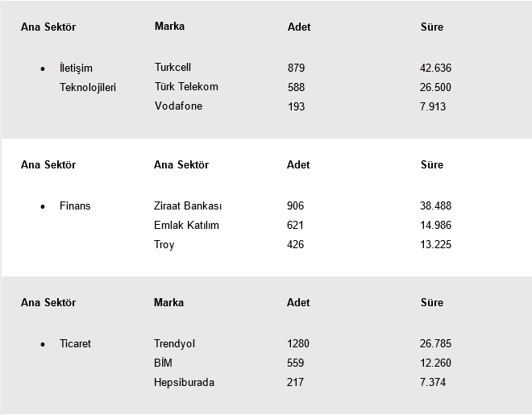
Task: Select Trendyol count value 1280
Action: (298, 343)
